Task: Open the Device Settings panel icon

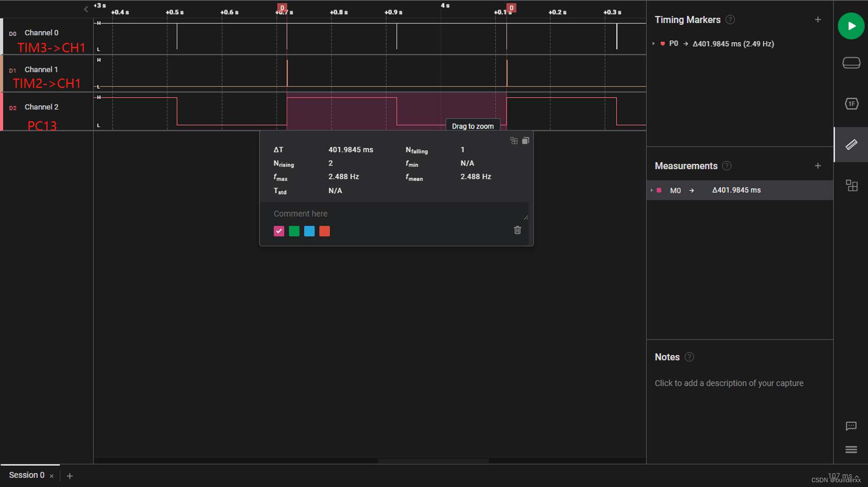Action: click(x=851, y=63)
